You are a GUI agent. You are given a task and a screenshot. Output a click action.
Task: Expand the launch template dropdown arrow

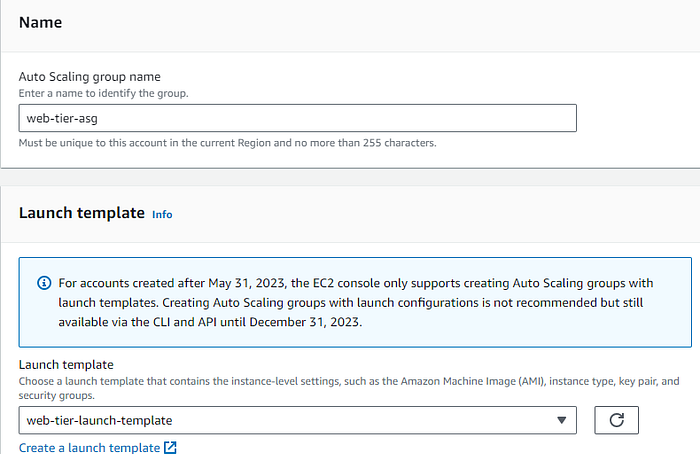[x=562, y=420]
